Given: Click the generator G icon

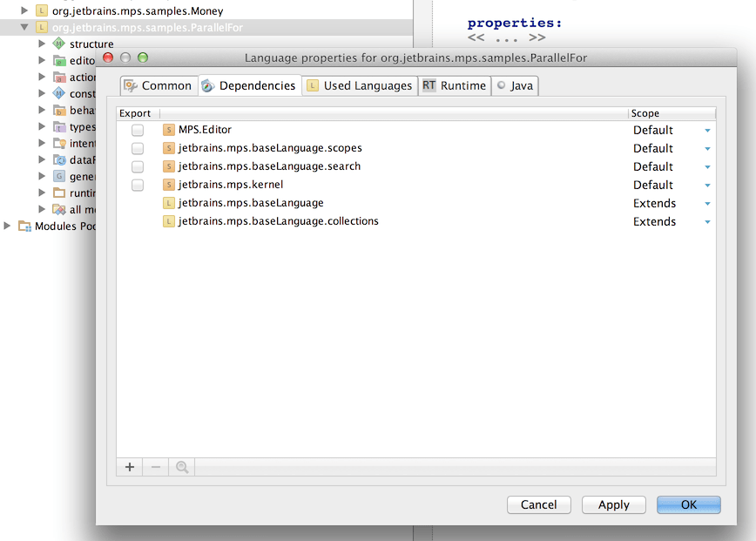Looking at the screenshot, I should coord(59,177).
